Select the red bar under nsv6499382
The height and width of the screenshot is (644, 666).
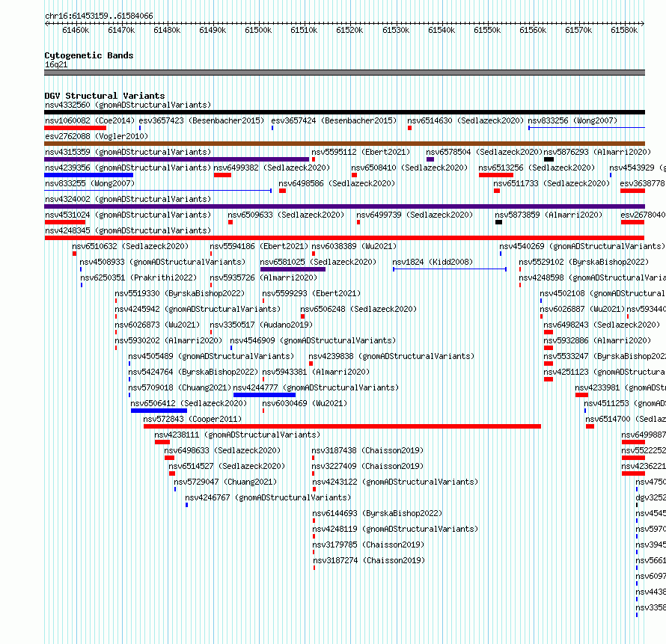[x=222, y=175]
